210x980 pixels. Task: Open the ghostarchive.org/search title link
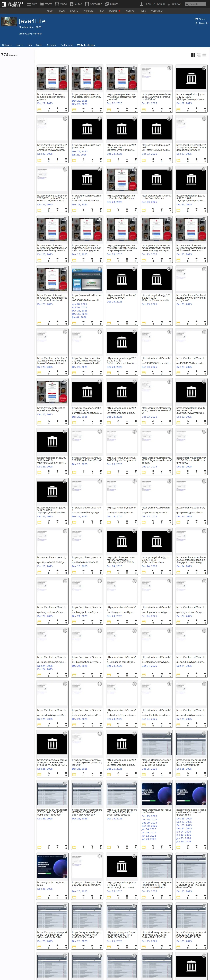(87, 198)
